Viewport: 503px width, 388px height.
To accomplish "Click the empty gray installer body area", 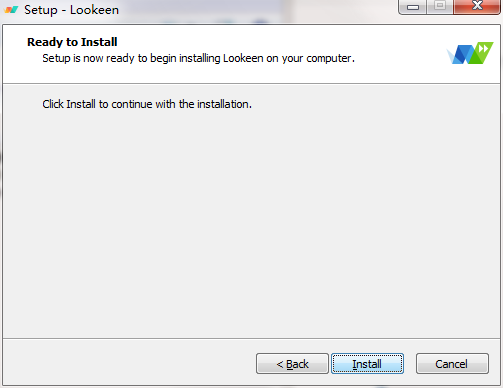I will coord(251,220).
